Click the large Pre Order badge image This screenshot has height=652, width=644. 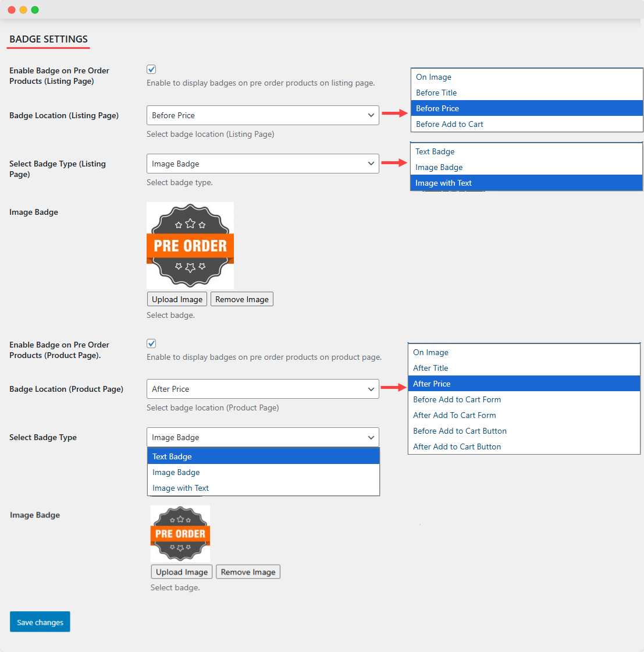tap(190, 246)
